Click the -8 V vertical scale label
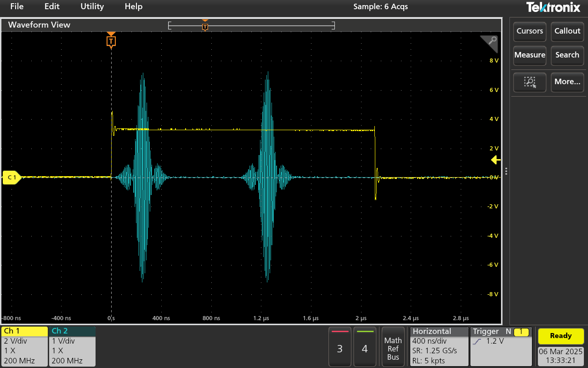The width and height of the screenshot is (588, 368). point(493,294)
